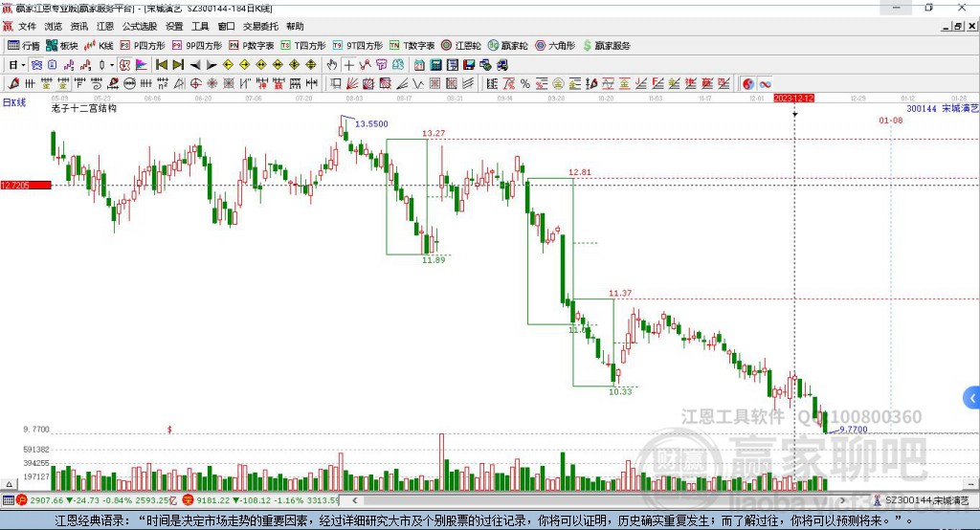The image size is (980, 530).
Task: Open the 江恩 menu
Action: pos(105,26)
